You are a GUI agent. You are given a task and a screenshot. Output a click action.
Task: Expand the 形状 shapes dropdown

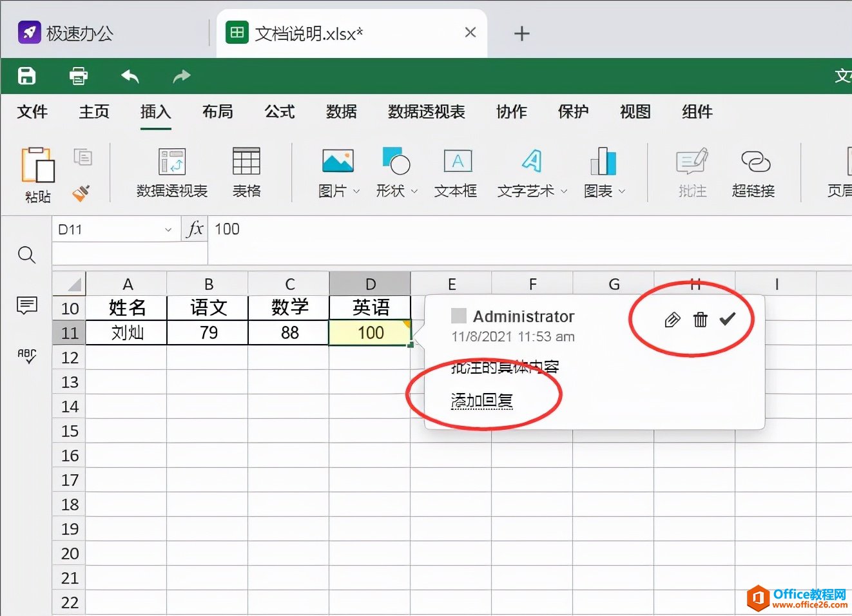tap(415, 191)
